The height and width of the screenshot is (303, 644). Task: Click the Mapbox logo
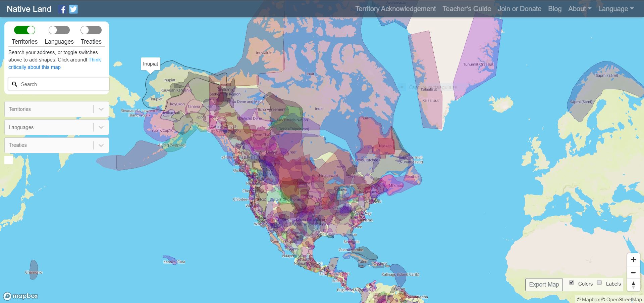[x=21, y=296]
